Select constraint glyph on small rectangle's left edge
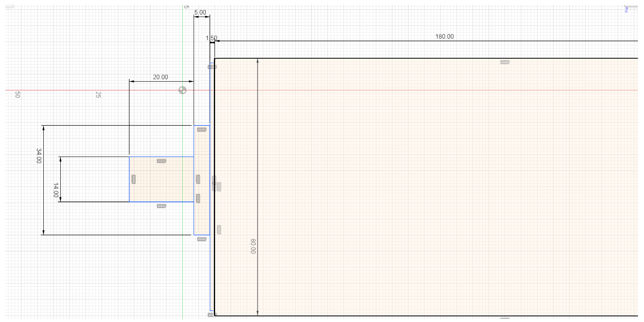The image size is (644, 322). (x=134, y=179)
